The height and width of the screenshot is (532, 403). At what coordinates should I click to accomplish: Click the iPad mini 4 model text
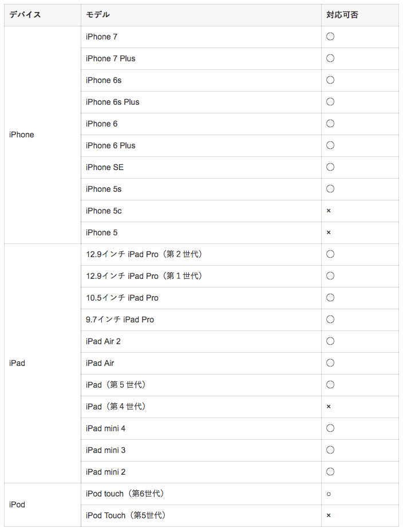coord(105,428)
